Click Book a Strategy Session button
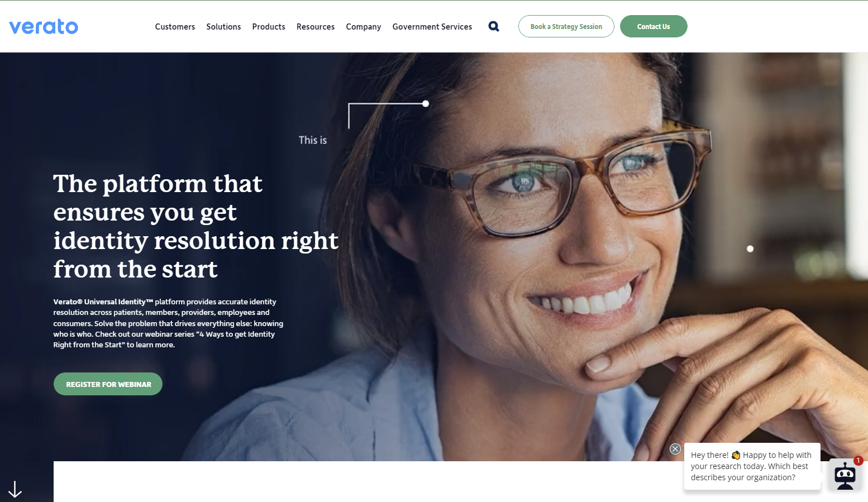Screen dimensions: 868x502 tap(566, 26)
